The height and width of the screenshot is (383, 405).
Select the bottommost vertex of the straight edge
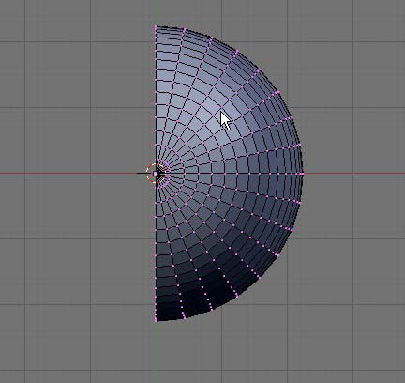[156, 321]
